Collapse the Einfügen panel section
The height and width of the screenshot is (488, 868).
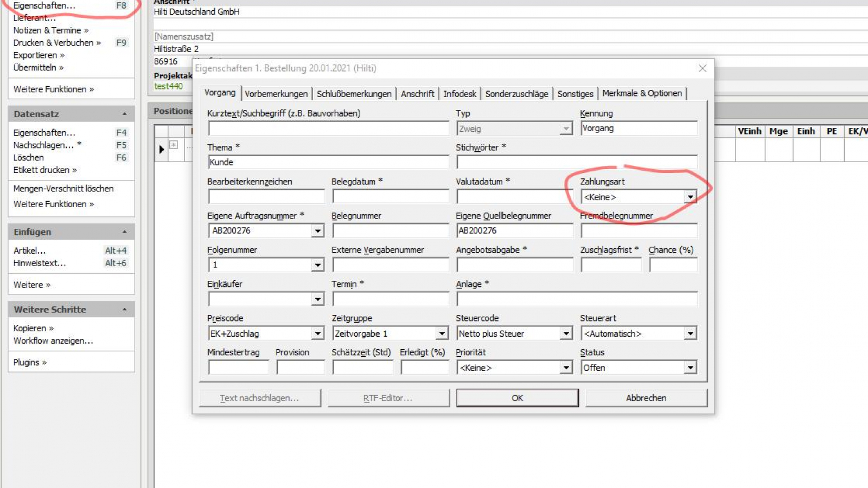[124, 232]
